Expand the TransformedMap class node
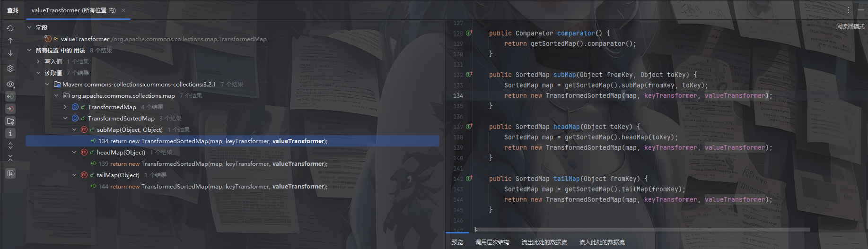868x249 pixels. (x=66, y=107)
